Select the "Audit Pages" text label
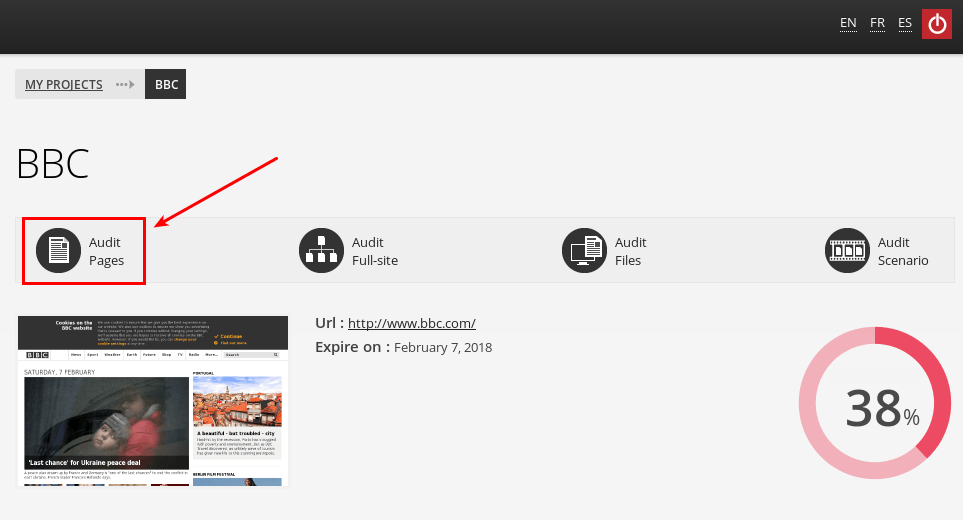Image resolution: width=963 pixels, height=520 pixels. click(x=106, y=251)
